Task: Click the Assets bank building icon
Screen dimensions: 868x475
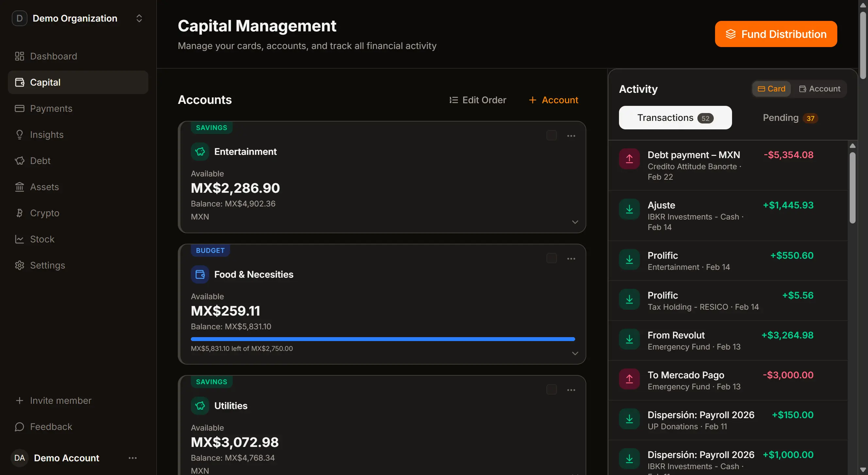Action: point(20,187)
